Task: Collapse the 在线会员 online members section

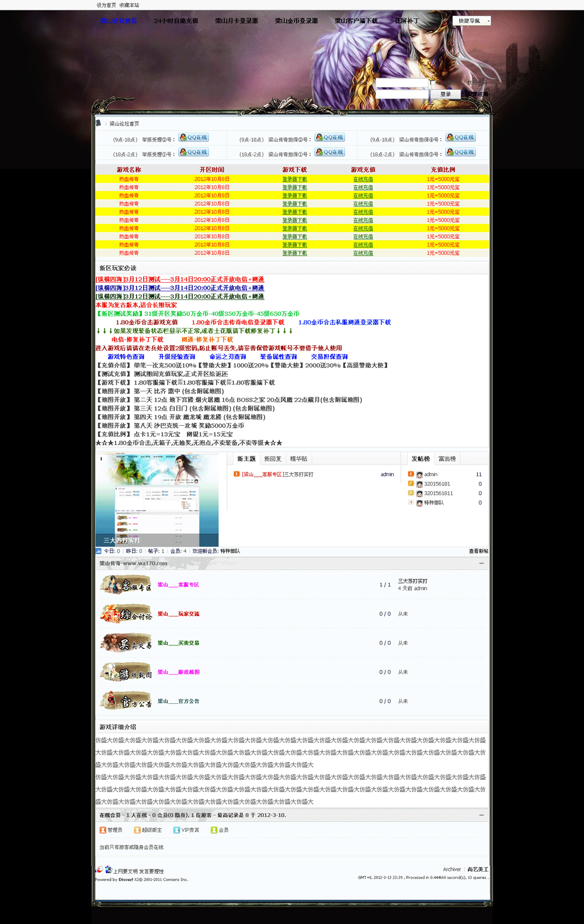Action: click(x=481, y=815)
